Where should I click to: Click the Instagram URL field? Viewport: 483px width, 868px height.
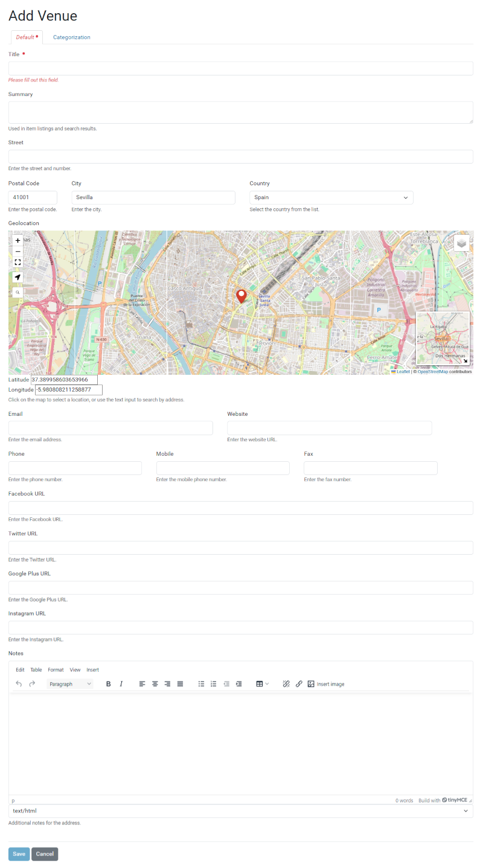241,628
